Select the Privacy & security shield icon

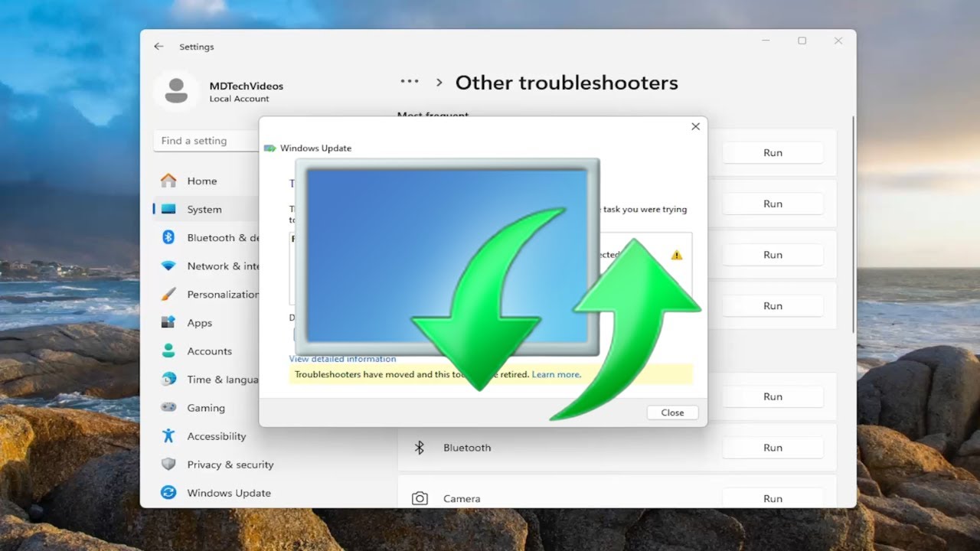(x=168, y=464)
